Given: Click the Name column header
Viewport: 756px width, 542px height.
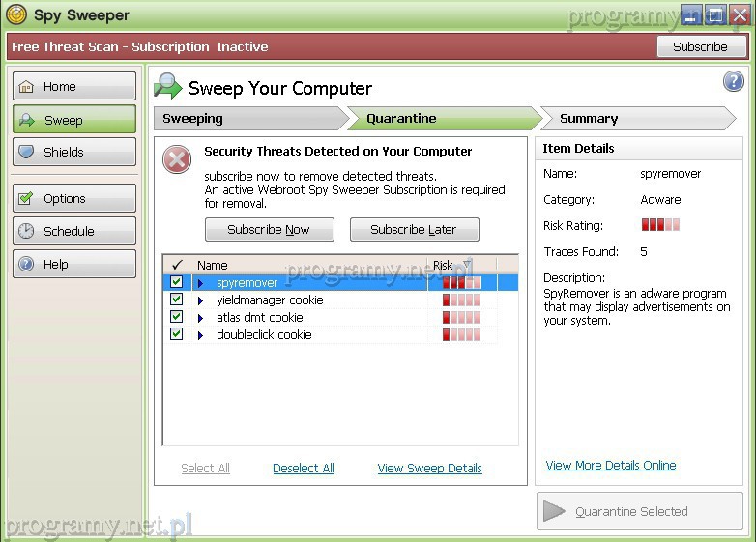Looking at the screenshot, I should 213,265.
